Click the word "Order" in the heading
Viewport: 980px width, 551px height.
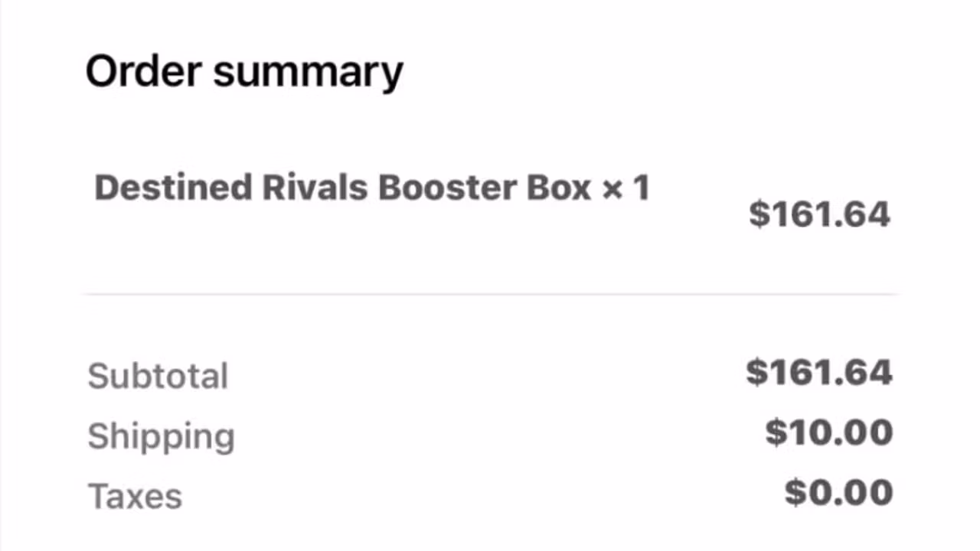click(143, 70)
